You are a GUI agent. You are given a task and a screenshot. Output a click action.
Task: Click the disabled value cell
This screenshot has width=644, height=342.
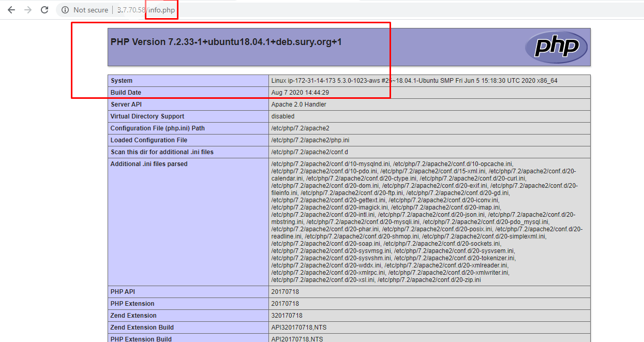click(429, 116)
